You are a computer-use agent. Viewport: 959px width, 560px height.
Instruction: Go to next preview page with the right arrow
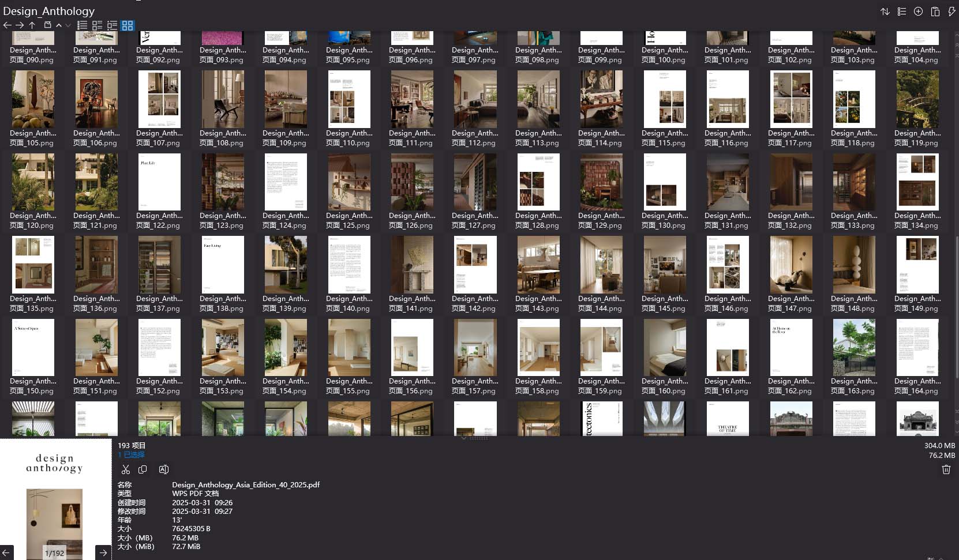tap(103, 553)
